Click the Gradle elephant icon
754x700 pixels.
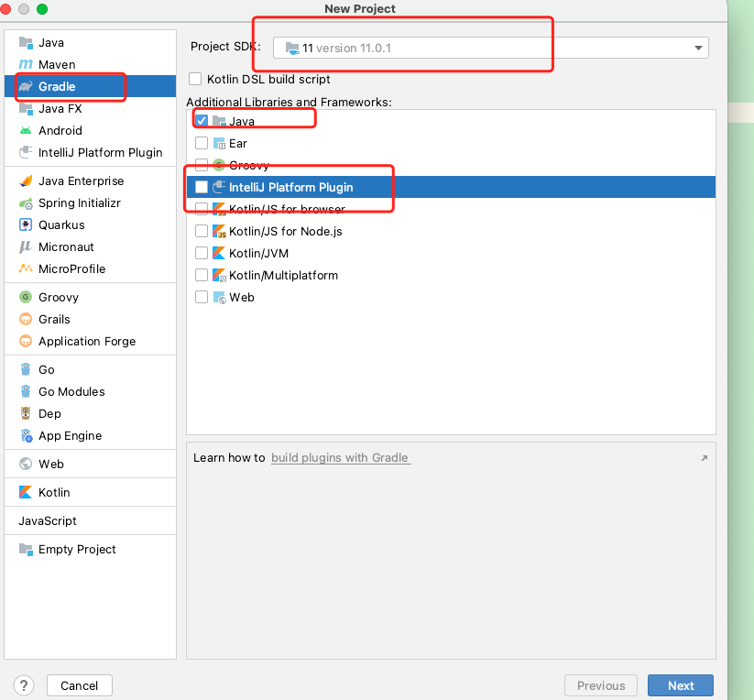coord(26,86)
